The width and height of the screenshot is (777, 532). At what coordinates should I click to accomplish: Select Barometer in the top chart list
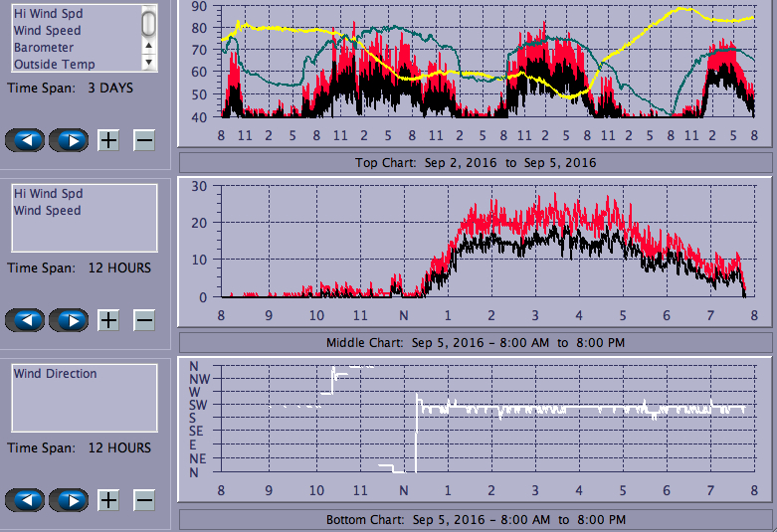point(44,47)
